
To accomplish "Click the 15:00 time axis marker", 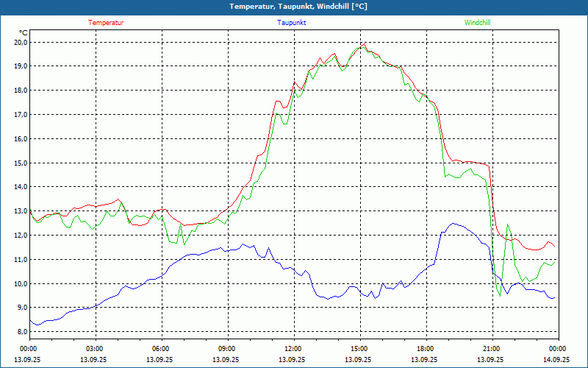I will pos(359,349).
